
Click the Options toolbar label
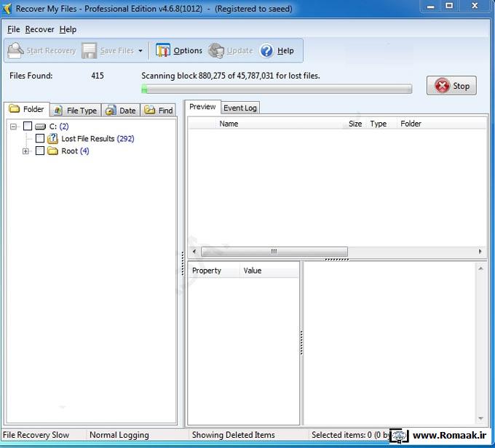point(188,50)
